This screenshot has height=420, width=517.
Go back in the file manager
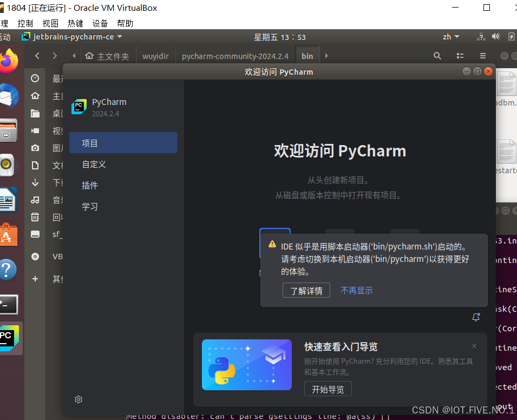click(x=37, y=56)
